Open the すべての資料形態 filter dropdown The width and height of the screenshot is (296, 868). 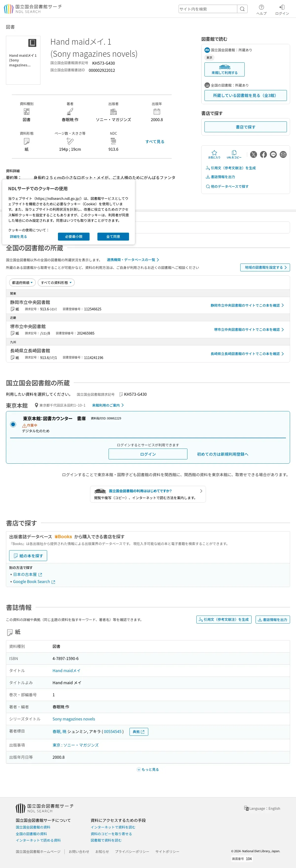56,283
